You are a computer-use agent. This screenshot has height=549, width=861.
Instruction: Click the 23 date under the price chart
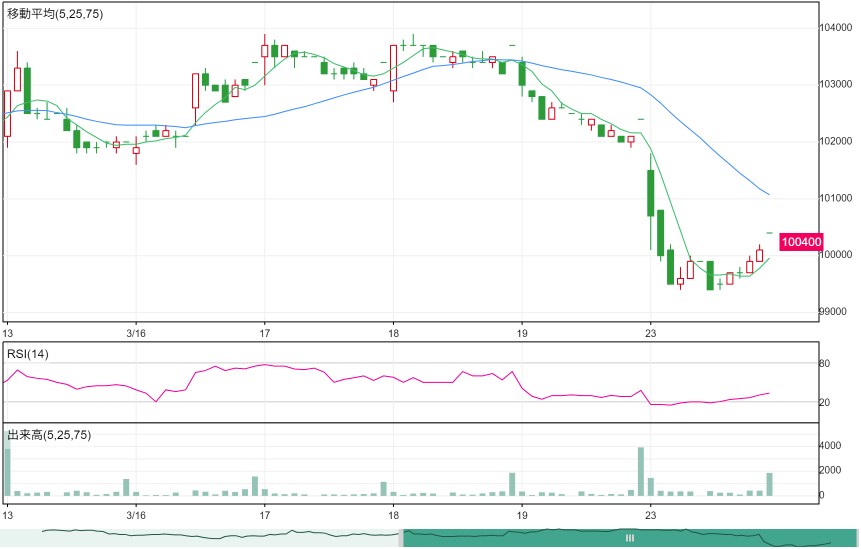[x=650, y=333]
